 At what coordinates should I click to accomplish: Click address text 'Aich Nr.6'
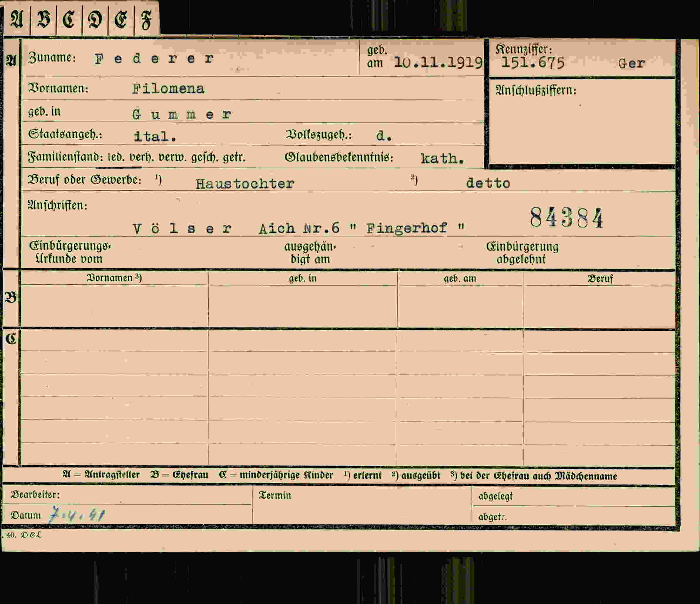tap(299, 228)
